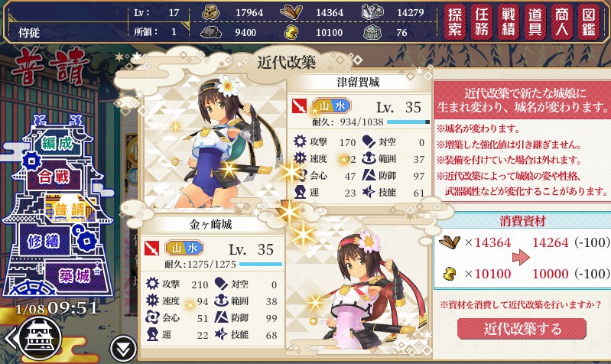Select the 合戦 battle castle floor
Image resolution: width=611 pixels, height=364 pixels.
(x=54, y=177)
